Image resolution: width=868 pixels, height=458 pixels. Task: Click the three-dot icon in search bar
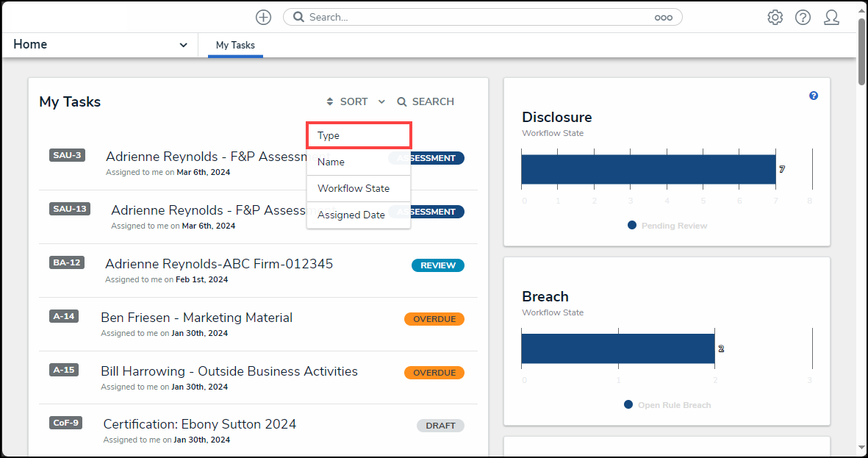pos(663,18)
